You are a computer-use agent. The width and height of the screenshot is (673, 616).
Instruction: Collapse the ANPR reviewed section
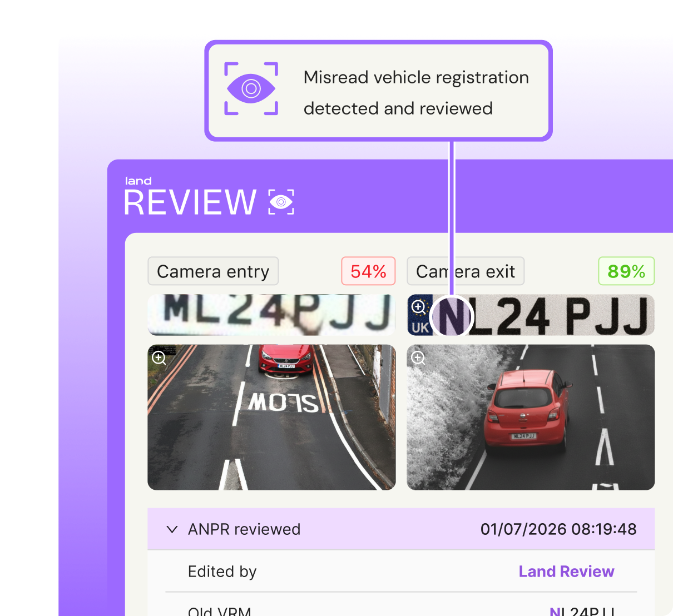[172, 529]
